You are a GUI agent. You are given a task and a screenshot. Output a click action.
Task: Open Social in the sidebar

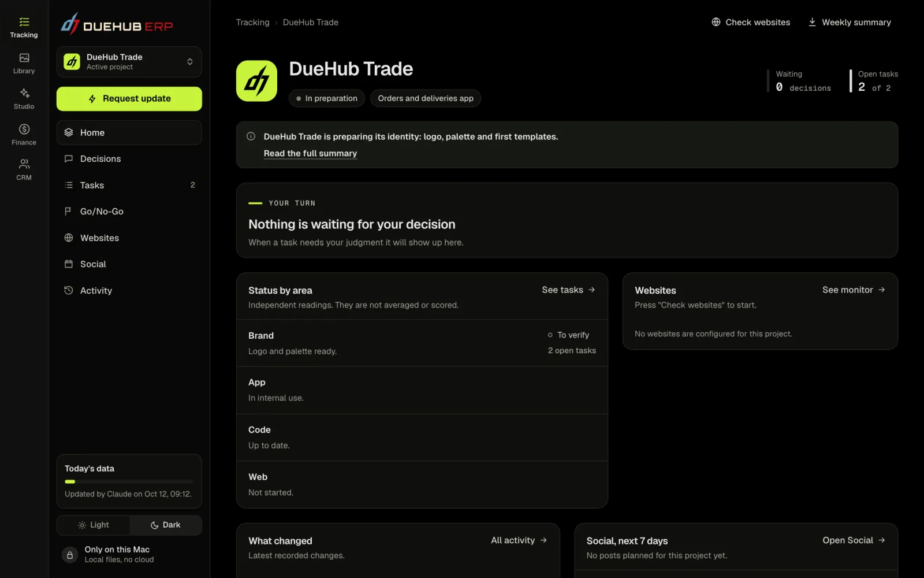(129, 264)
